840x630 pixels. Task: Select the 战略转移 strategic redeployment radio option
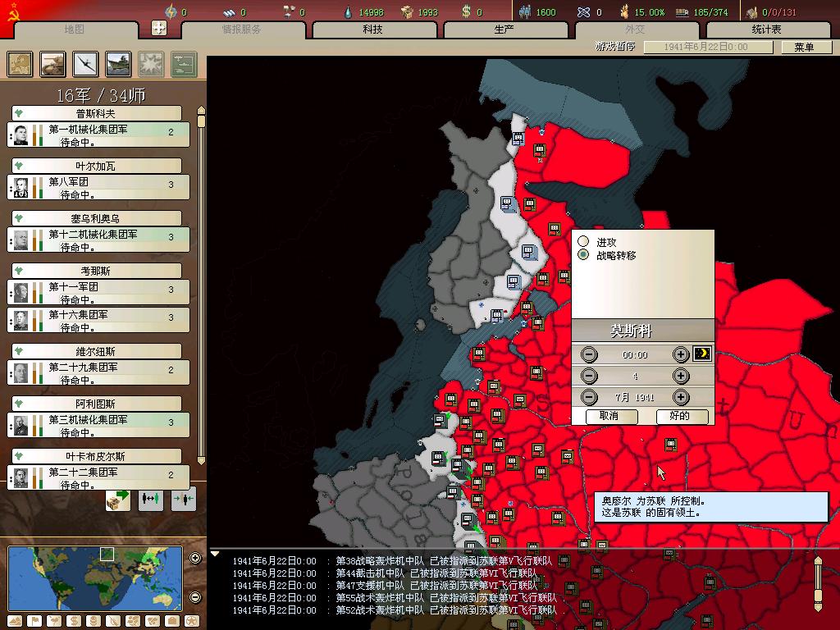[x=583, y=255]
